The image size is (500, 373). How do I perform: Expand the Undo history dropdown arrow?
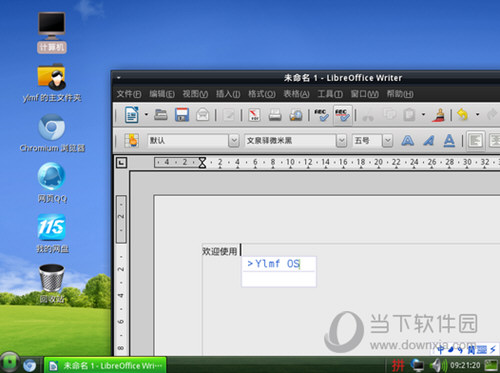pos(477,115)
